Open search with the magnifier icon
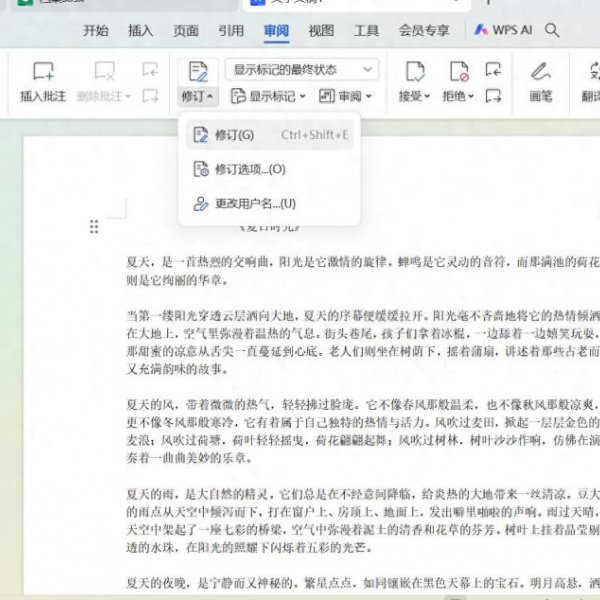 [552, 30]
